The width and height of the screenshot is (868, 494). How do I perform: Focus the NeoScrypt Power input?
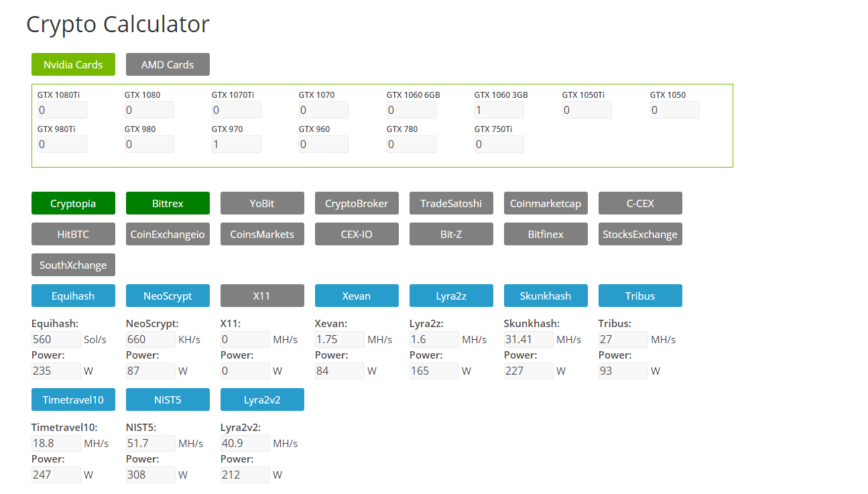(x=151, y=371)
